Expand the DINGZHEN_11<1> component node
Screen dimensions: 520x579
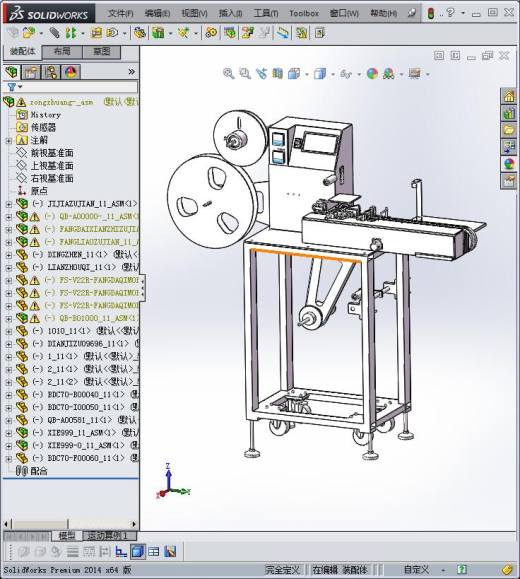click(8, 255)
